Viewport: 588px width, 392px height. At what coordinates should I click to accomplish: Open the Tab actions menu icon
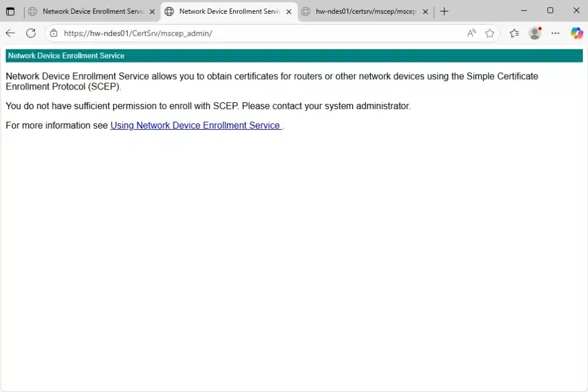click(10, 11)
